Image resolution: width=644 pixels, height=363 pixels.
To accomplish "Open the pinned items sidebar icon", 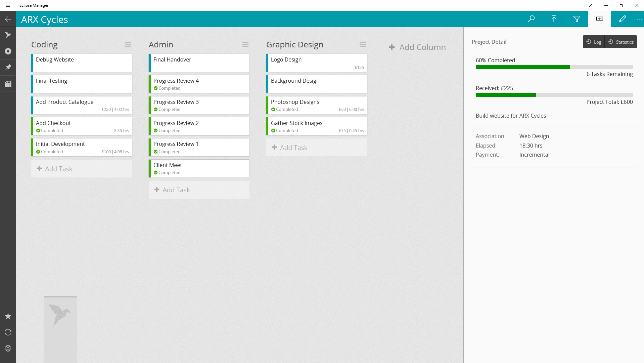I will click(8, 67).
